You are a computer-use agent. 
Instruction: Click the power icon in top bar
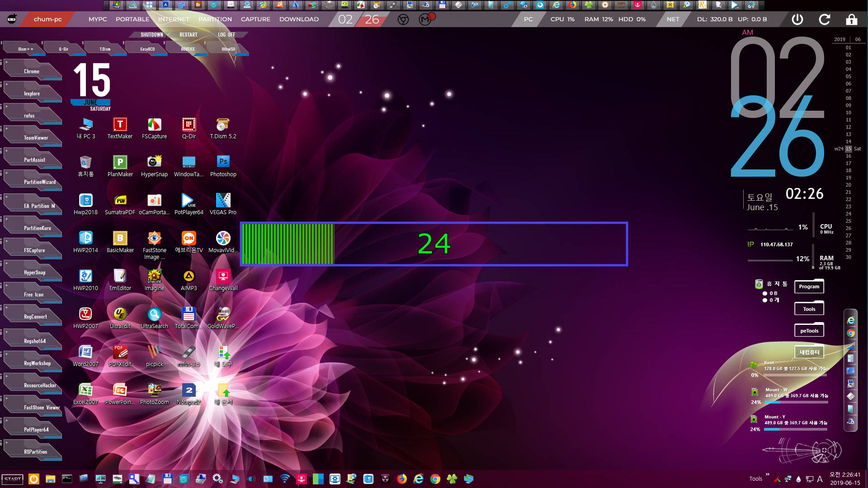(797, 19)
